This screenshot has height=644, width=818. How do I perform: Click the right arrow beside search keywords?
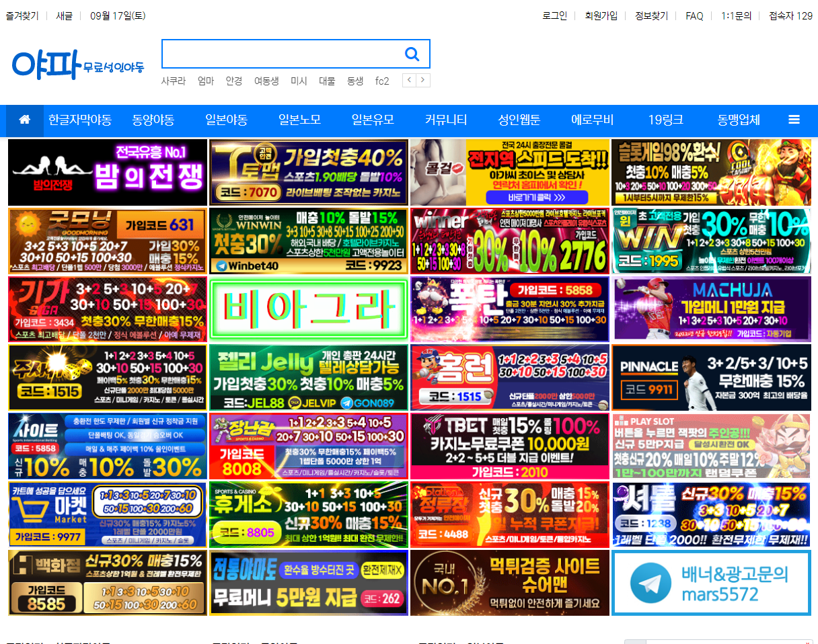point(422,80)
